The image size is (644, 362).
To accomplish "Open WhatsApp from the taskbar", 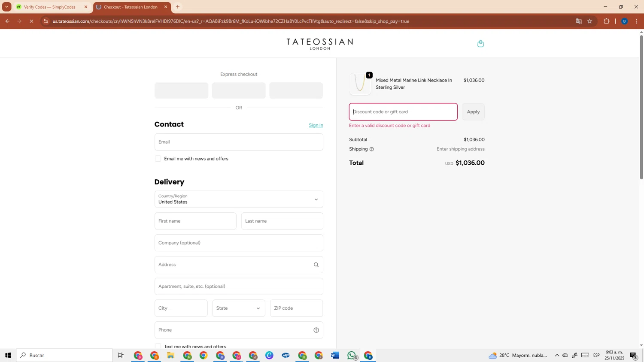I will [352, 355].
